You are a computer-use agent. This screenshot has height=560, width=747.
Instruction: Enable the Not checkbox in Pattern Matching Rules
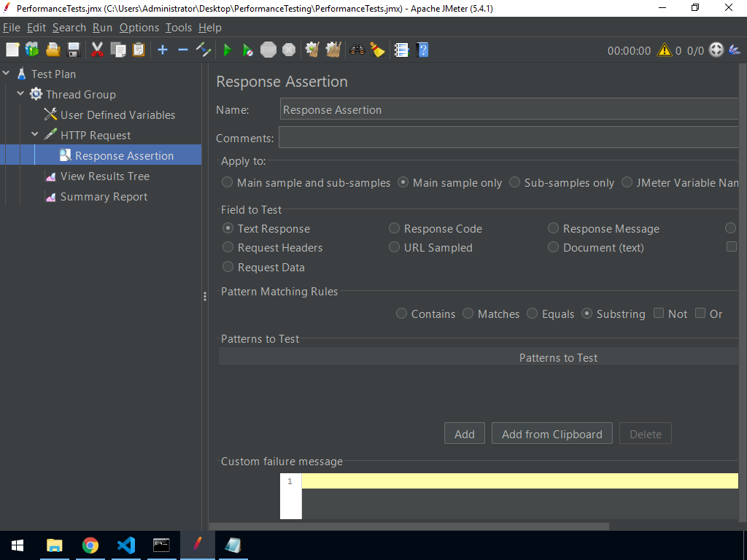click(x=658, y=314)
